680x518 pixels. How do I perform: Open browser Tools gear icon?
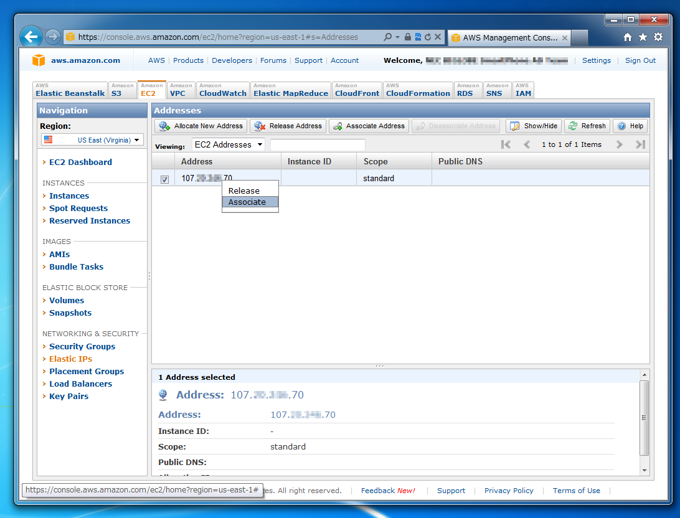658,37
